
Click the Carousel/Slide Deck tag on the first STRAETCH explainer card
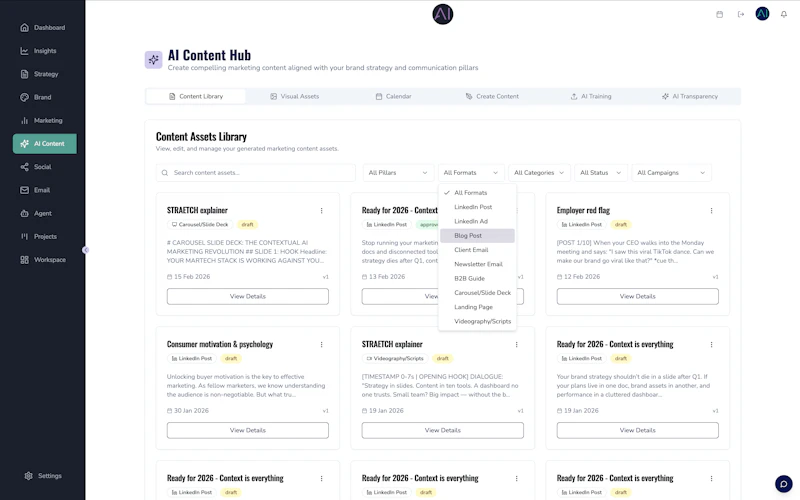tap(200, 224)
